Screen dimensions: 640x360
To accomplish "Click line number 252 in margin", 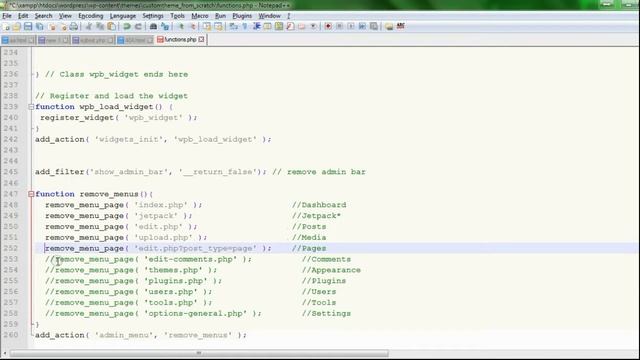I will point(11,248).
